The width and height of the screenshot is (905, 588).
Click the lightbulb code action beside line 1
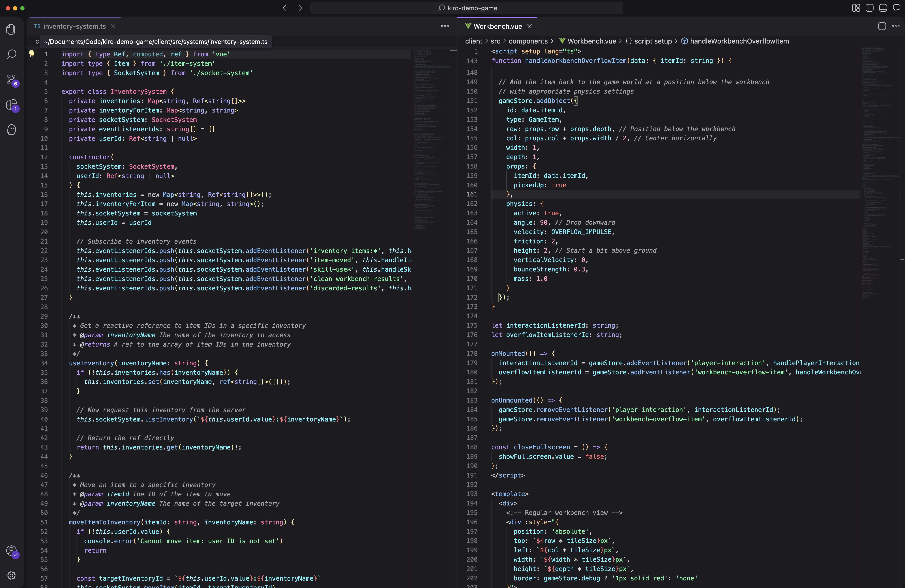click(32, 54)
